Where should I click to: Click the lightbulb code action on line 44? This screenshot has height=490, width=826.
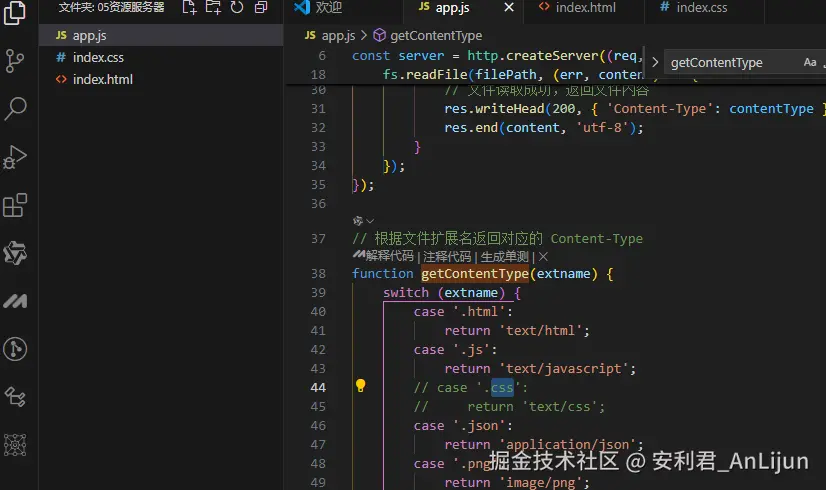coord(360,386)
